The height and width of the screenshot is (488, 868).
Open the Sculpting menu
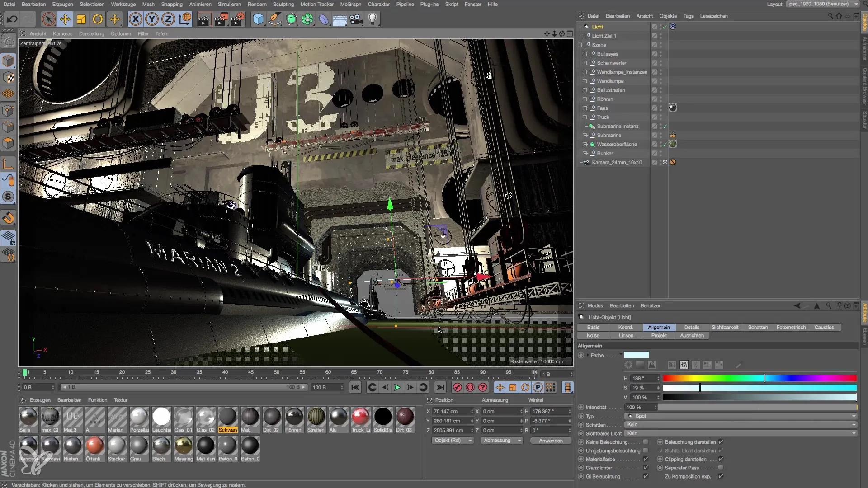coord(283,4)
